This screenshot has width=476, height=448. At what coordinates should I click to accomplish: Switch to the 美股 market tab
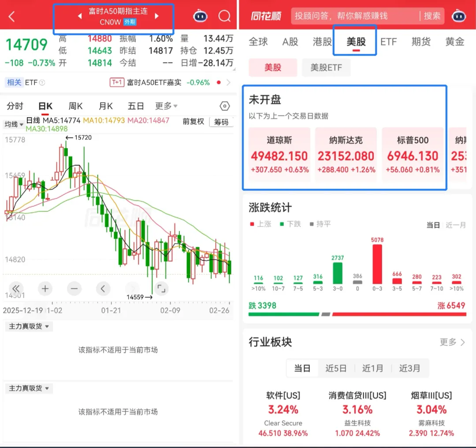click(x=356, y=41)
